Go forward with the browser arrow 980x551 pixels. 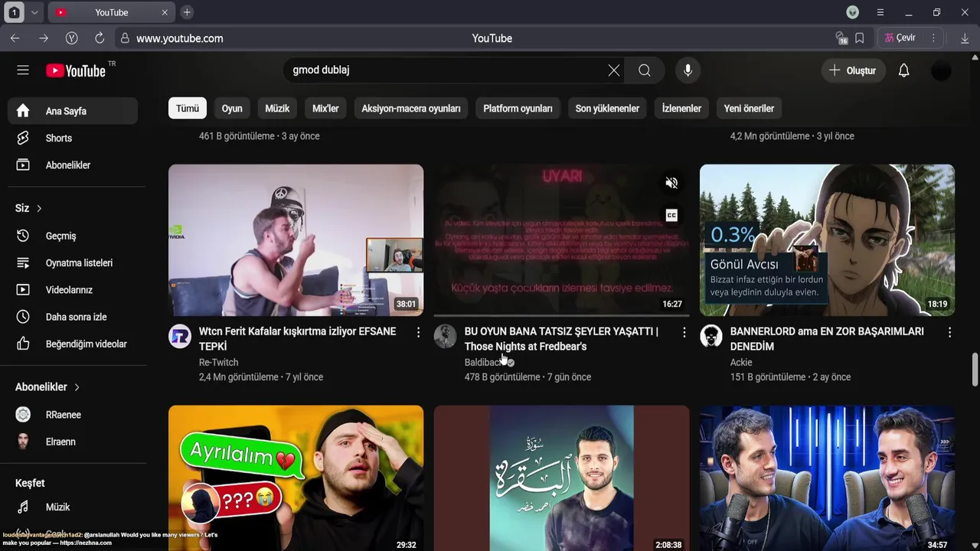(44, 38)
